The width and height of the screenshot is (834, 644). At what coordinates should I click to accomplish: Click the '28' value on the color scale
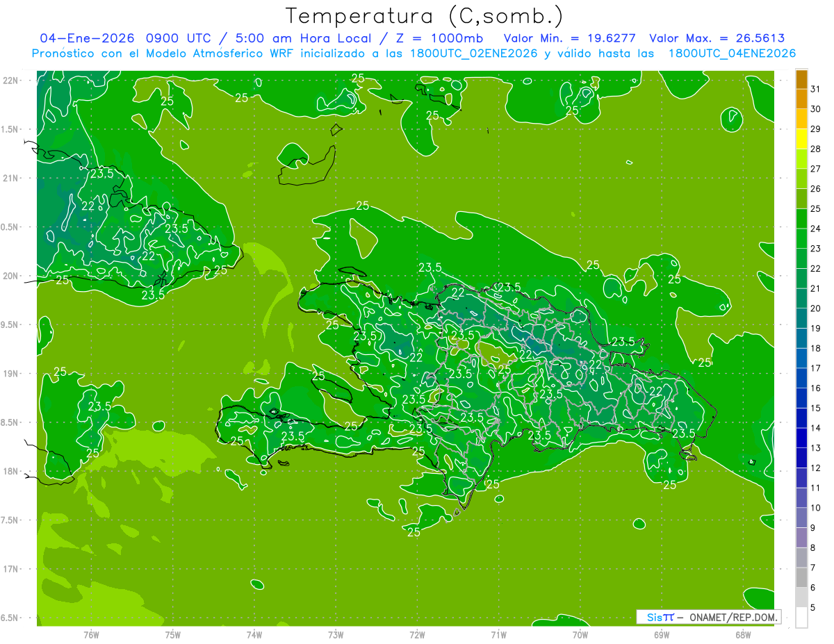[x=816, y=149]
